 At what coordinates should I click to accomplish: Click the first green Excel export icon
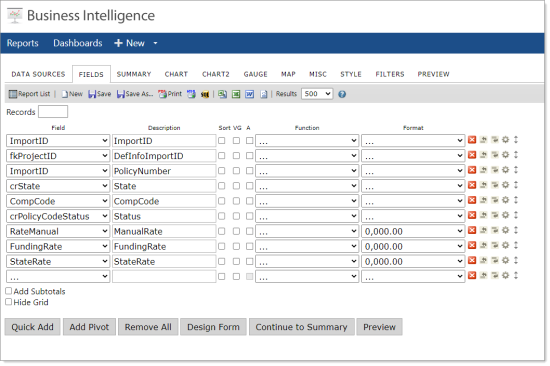coord(222,94)
